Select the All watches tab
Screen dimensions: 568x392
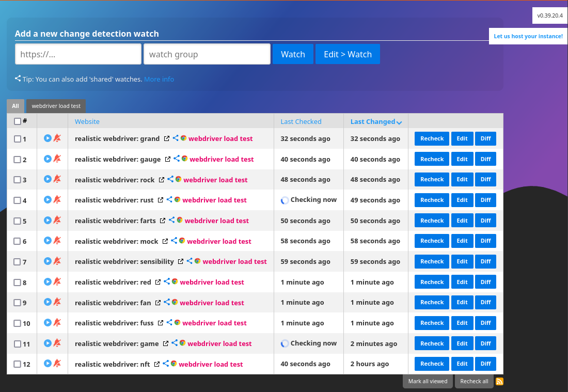tap(15, 106)
